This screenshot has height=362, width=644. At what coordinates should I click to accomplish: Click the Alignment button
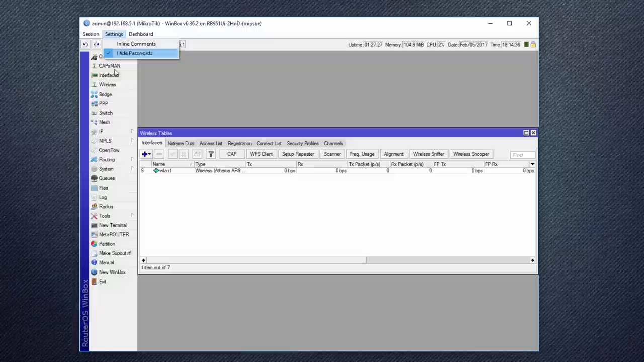pos(393,154)
